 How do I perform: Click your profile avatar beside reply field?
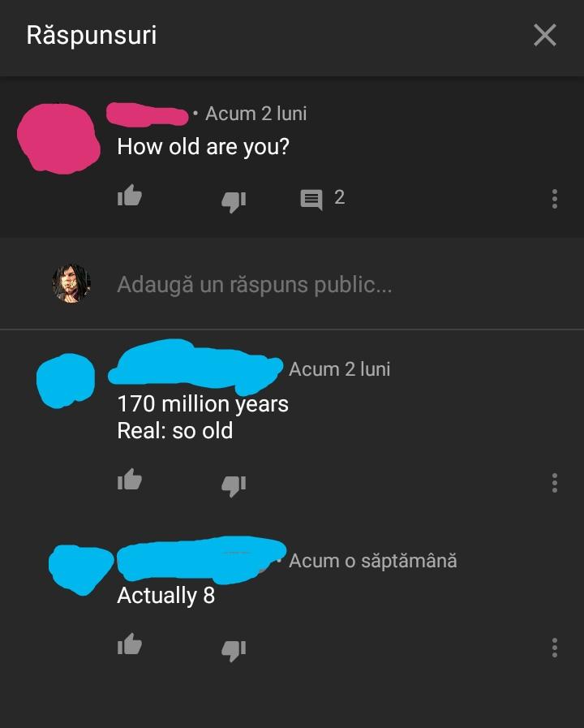tap(71, 284)
